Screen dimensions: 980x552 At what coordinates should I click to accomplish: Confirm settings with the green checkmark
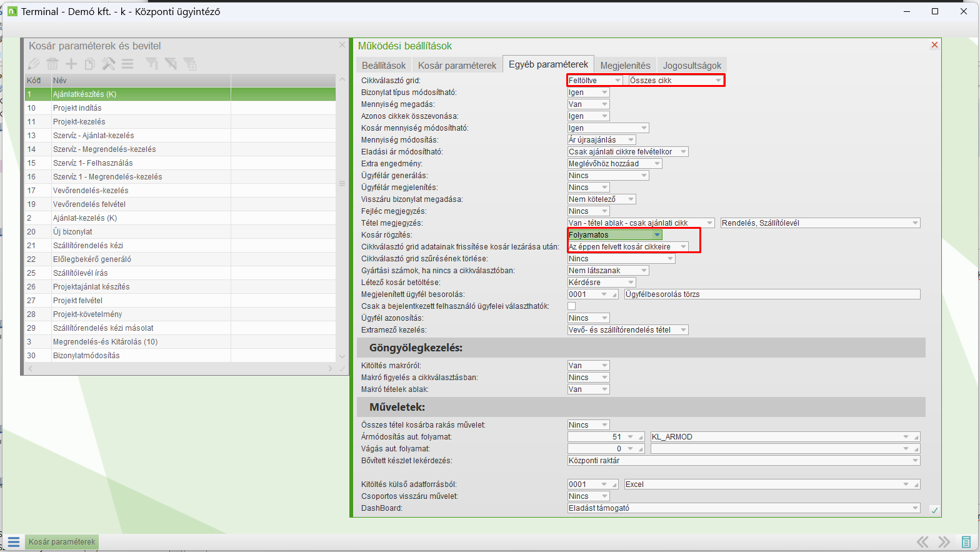934,510
